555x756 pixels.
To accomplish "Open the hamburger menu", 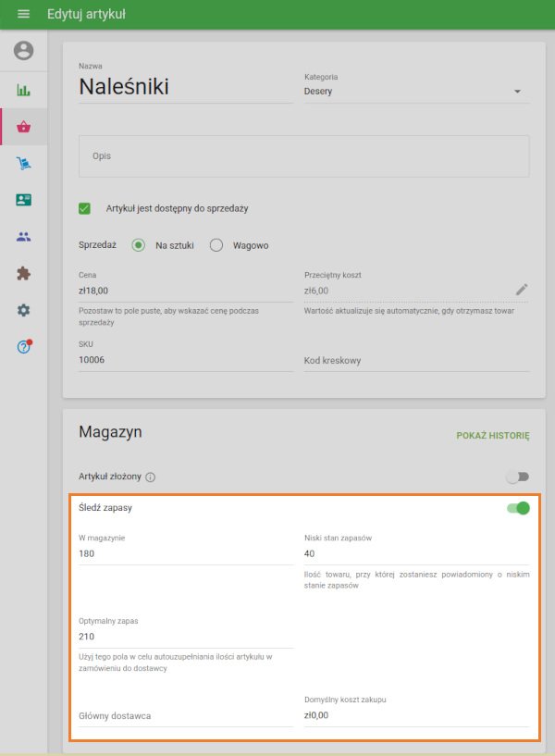I will pos(23,15).
